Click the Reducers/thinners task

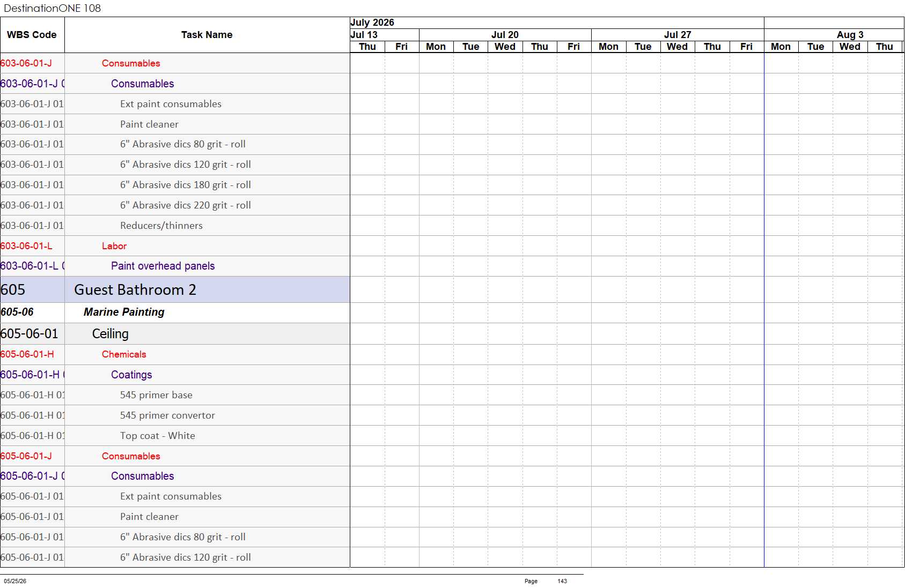click(x=161, y=226)
